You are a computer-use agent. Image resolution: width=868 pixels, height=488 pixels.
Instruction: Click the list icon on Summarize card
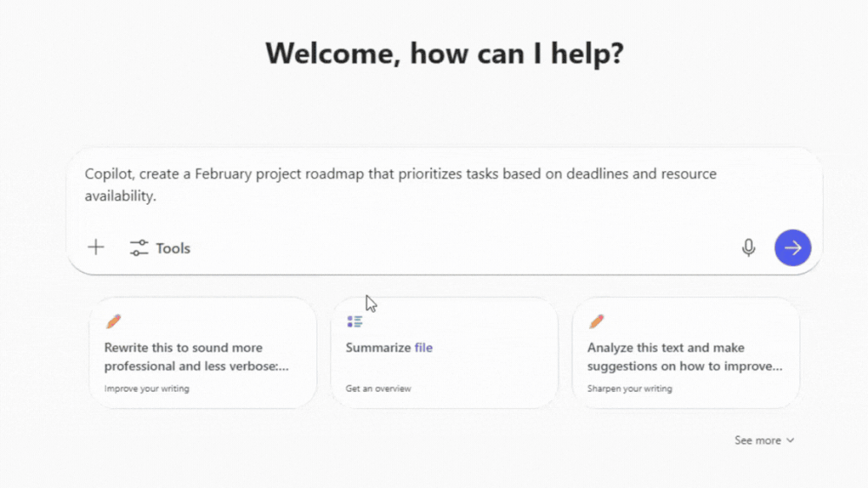pyautogui.click(x=354, y=322)
